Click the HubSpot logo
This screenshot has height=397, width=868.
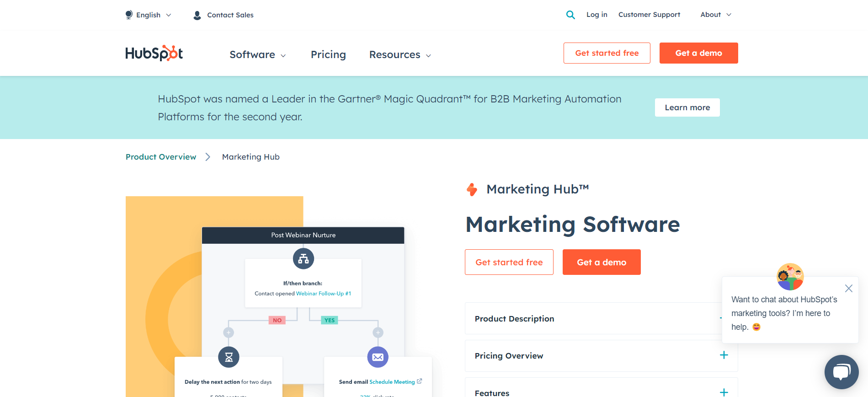pos(154,54)
